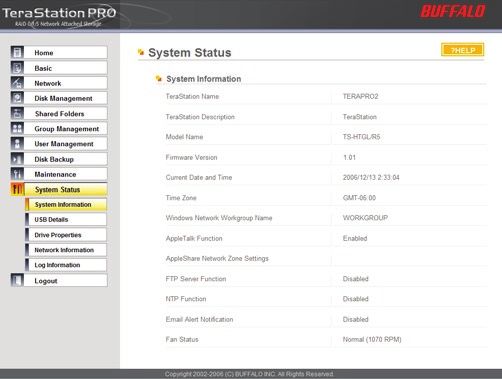
Task: Click the copyright footer text
Action: pos(249,374)
